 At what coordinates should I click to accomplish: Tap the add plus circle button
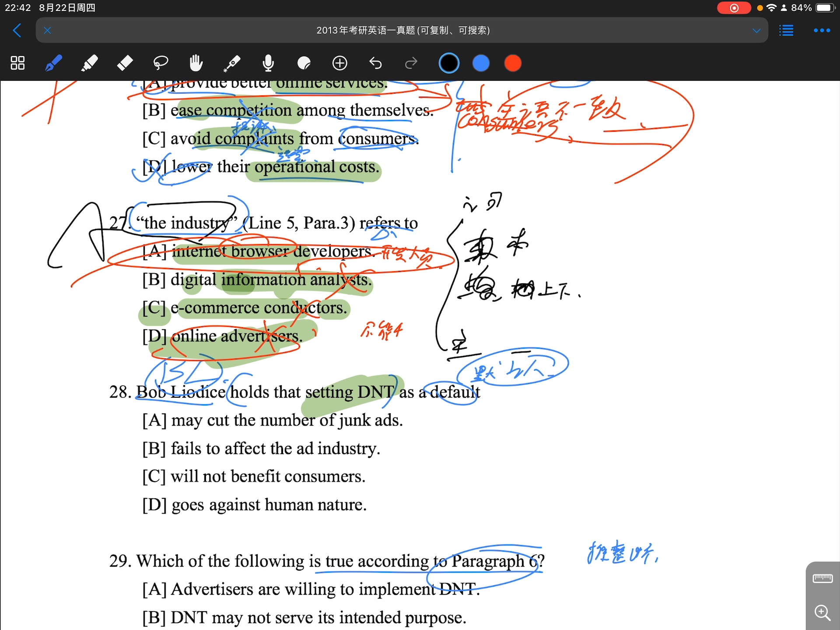[x=340, y=63]
